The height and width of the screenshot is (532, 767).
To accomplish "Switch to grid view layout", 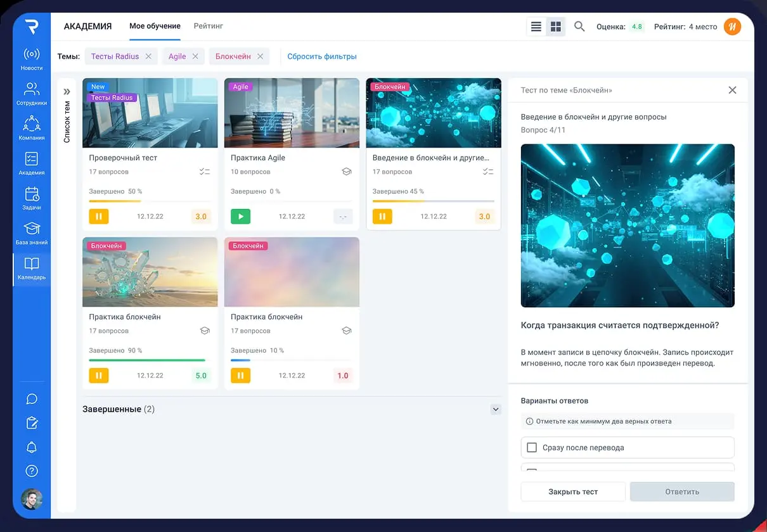I will coord(556,27).
